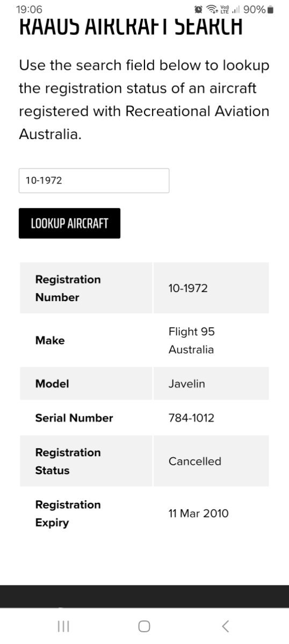Tap the alarm icon in status bar

pyautogui.click(x=198, y=10)
